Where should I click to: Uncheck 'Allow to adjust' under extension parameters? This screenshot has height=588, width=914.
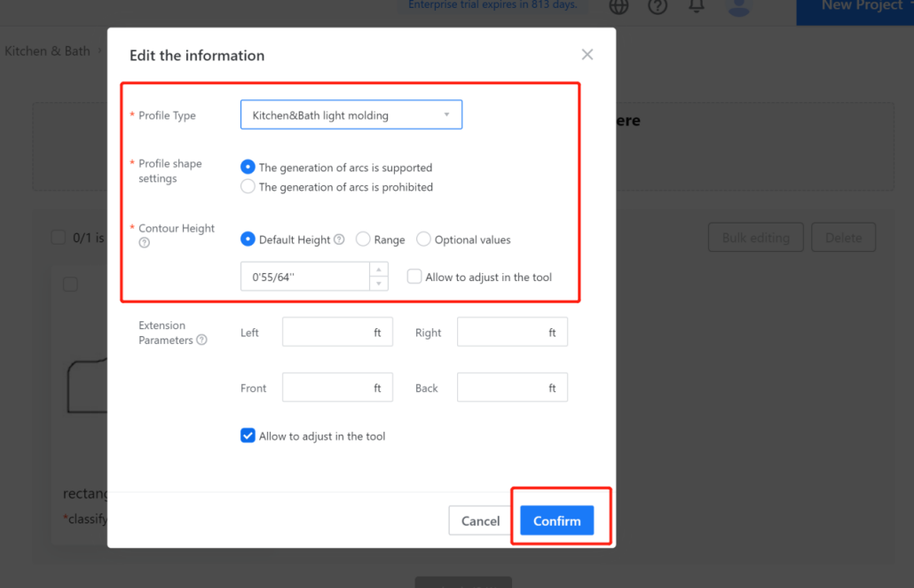(x=248, y=436)
